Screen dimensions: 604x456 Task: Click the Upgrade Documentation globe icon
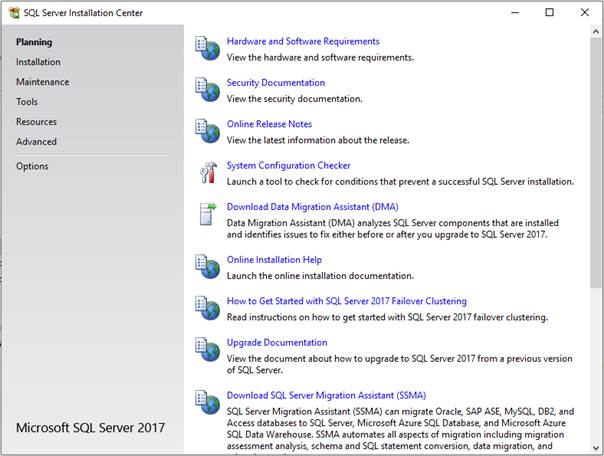[x=207, y=350]
